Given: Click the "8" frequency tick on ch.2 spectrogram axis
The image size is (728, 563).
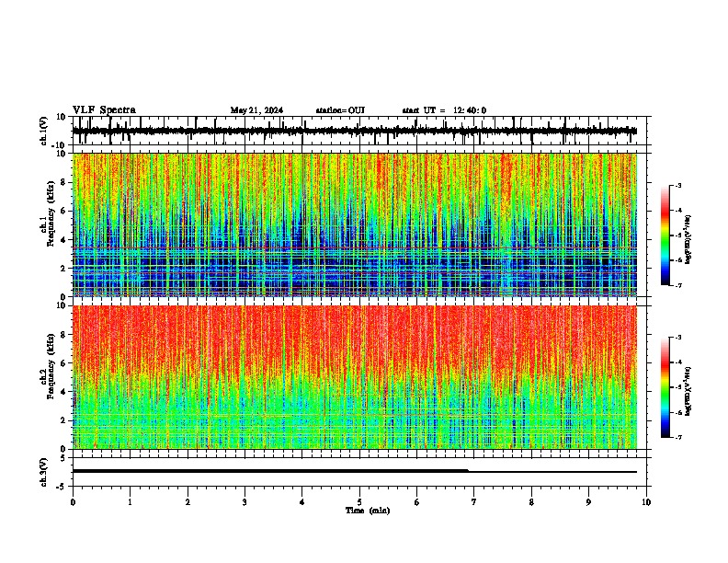Looking at the screenshot, I should click(x=63, y=335).
